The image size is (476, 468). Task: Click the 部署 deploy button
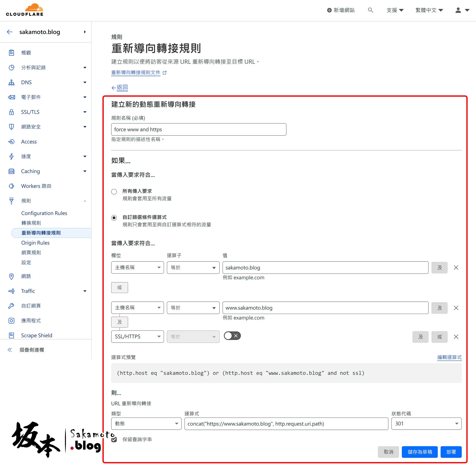(451, 452)
